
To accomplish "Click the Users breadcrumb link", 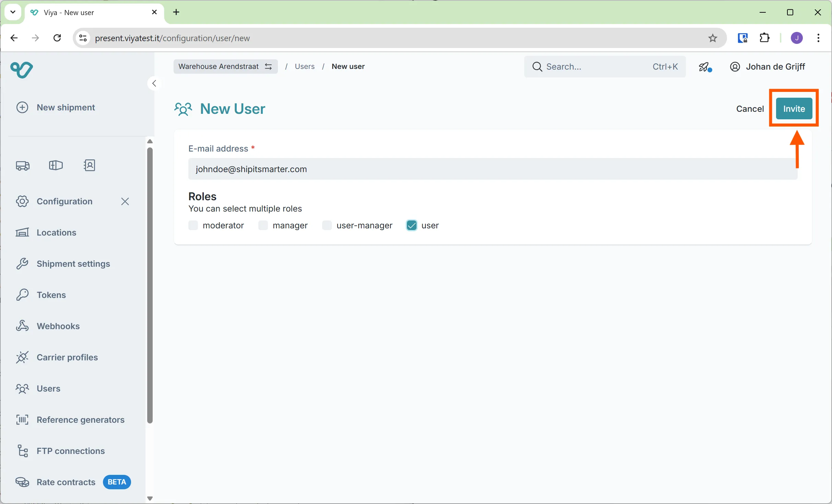I will [304, 67].
